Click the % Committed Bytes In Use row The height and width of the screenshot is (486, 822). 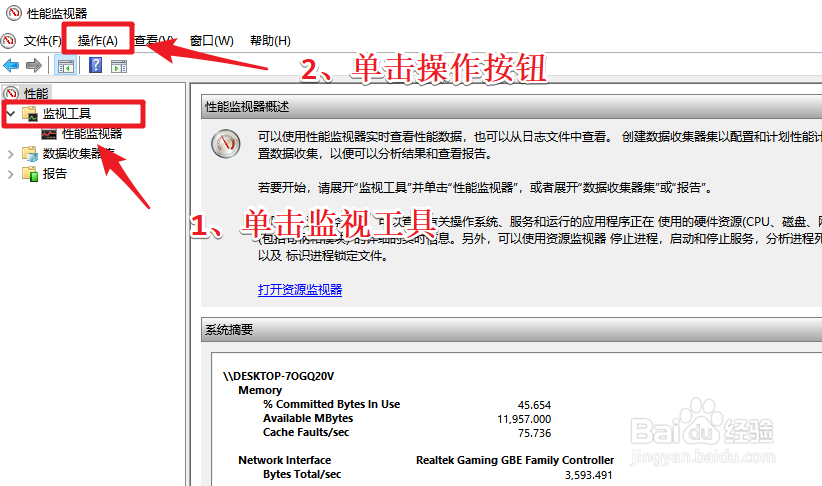[331, 404]
